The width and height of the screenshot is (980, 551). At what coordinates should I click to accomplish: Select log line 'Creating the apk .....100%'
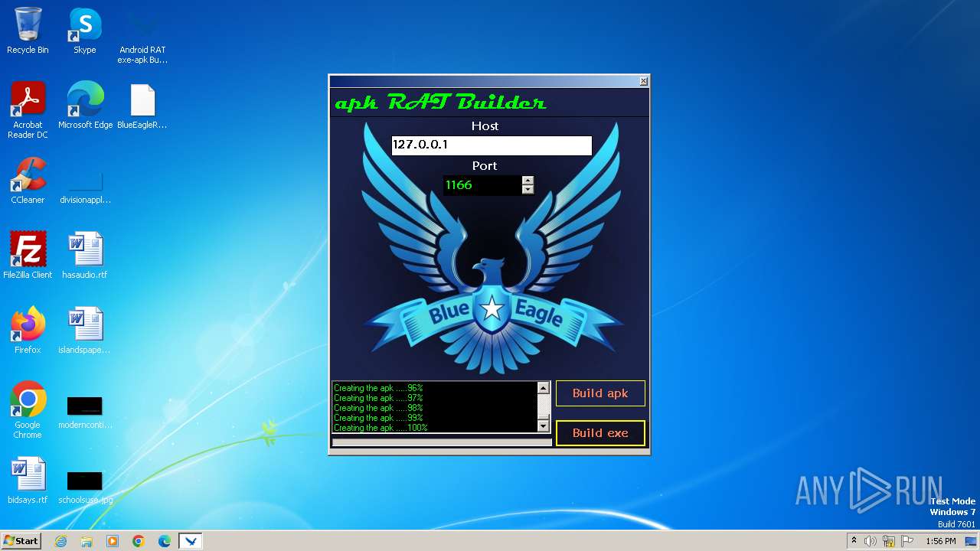tap(381, 428)
